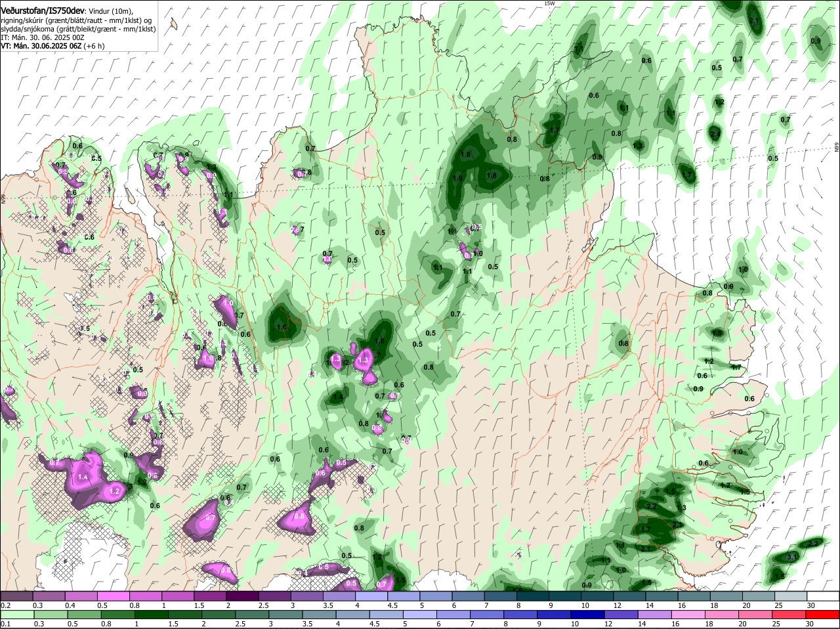Click the '15W' longitude label at top edge
The width and height of the screenshot is (840, 629).
tap(549, 3)
